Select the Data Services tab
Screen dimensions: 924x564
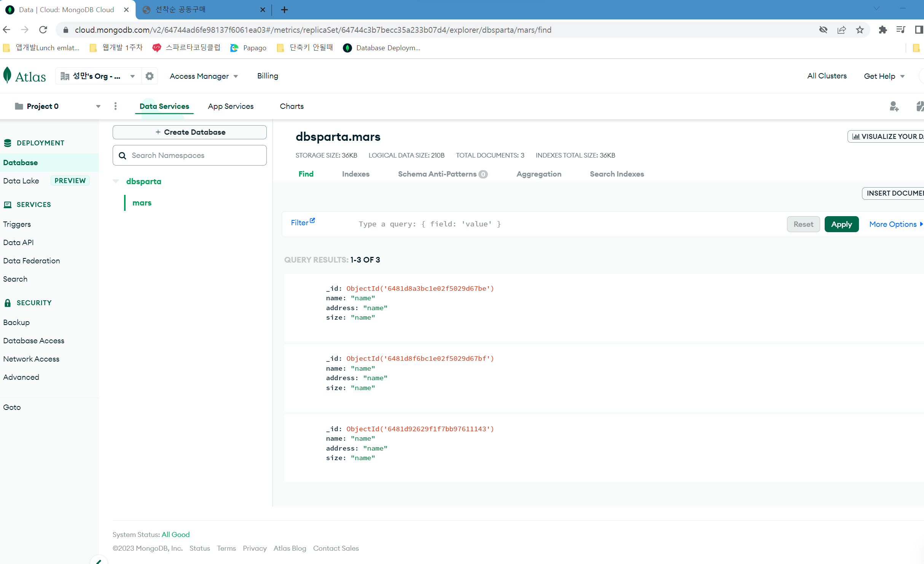point(164,106)
